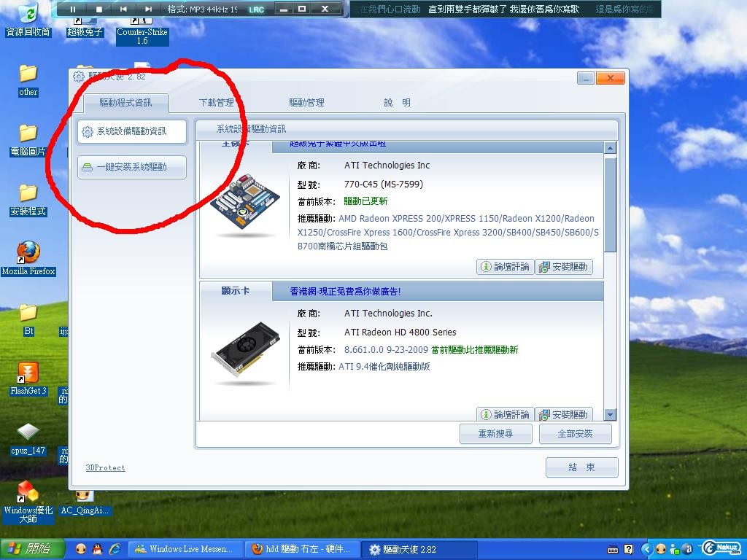747x560 pixels.
Task: Toggle LRC lyrics display in music player
Action: tap(256, 9)
